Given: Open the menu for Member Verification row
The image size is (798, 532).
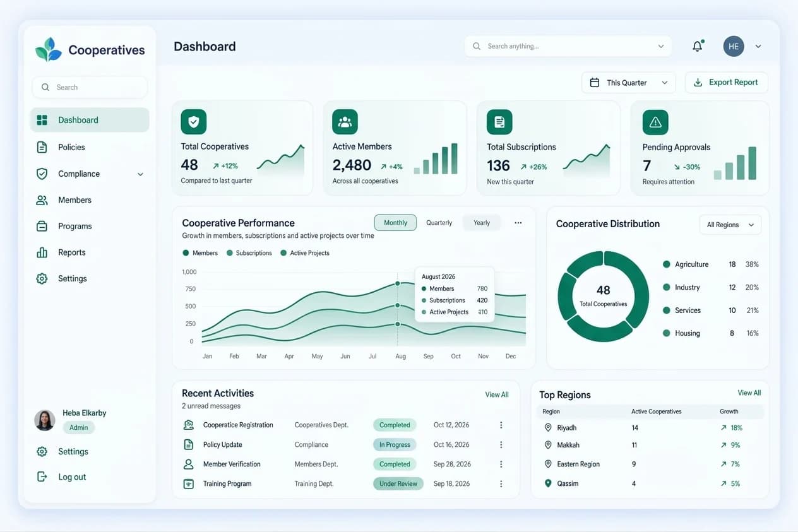Looking at the screenshot, I should pos(501,464).
